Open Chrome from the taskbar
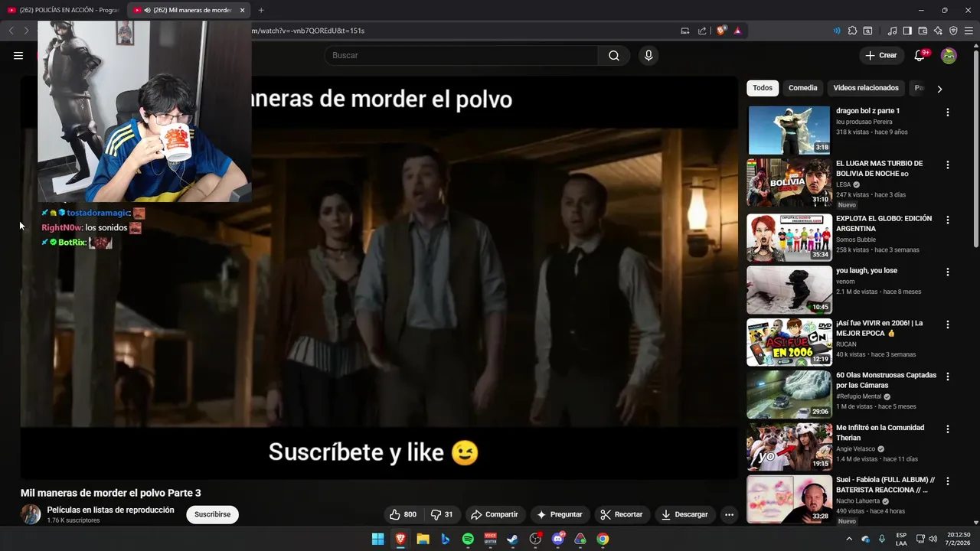 (603, 539)
